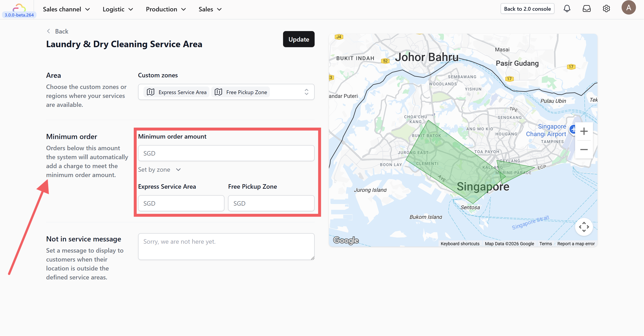Click the Minimum order amount field
The height and width of the screenshot is (336, 644).
(x=226, y=153)
